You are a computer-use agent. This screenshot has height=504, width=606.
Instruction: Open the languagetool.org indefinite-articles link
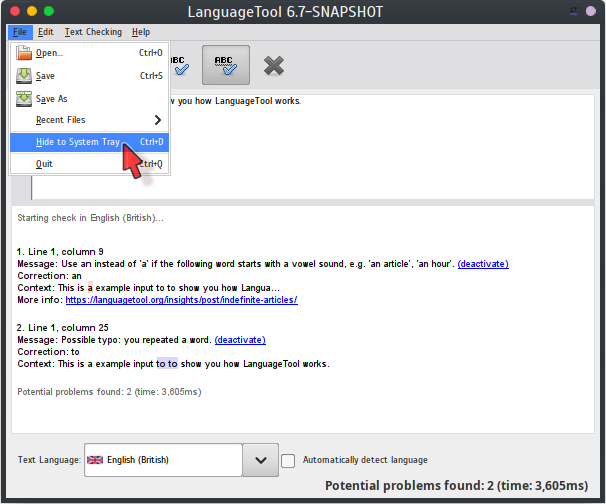pyautogui.click(x=182, y=300)
